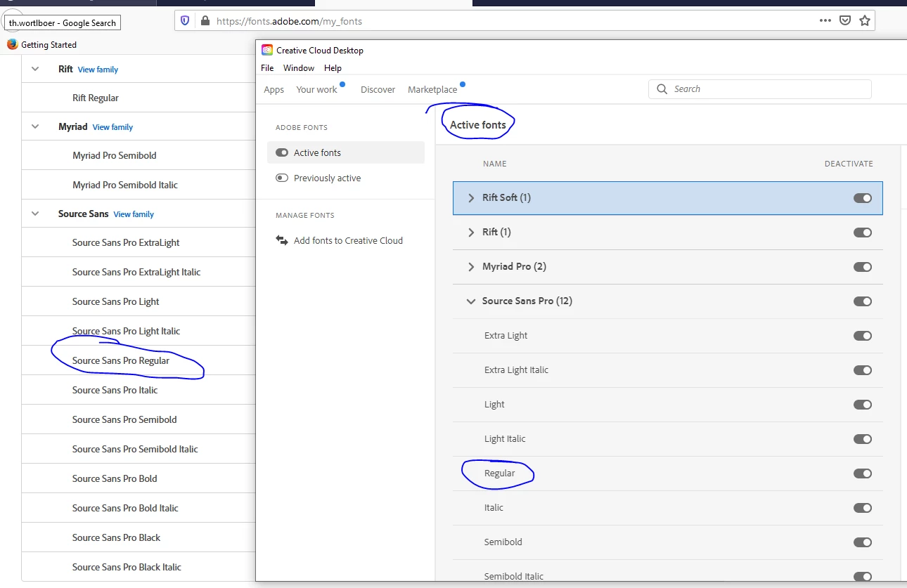Click the Creative Cloud search field
The width and height of the screenshot is (907, 588).
tap(759, 89)
